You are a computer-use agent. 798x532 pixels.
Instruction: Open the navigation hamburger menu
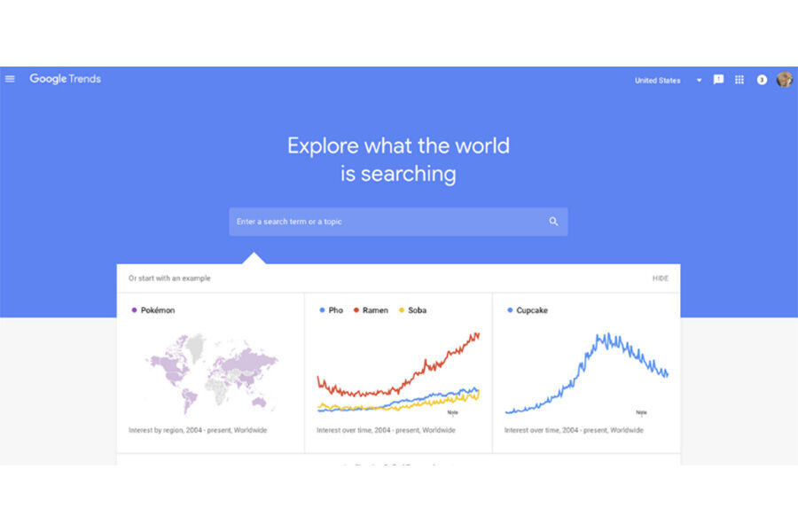pyautogui.click(x=10, y=78)
